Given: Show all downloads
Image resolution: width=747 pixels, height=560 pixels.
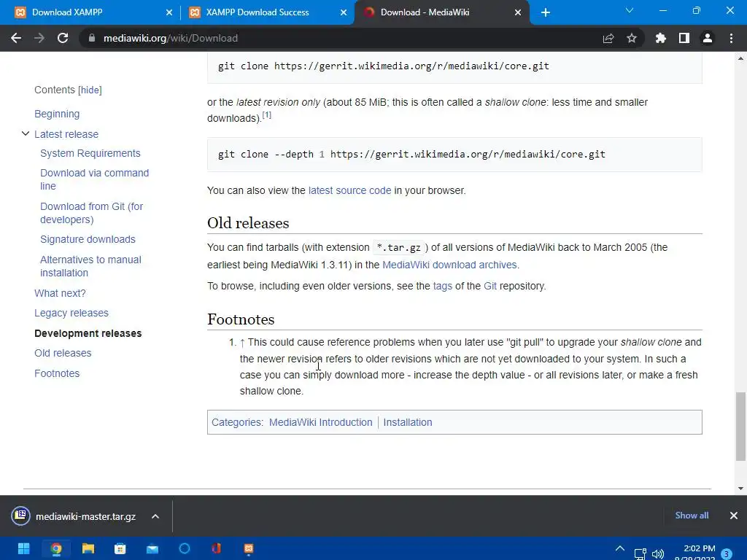Looking at the screenshot, I should (692, 516).
